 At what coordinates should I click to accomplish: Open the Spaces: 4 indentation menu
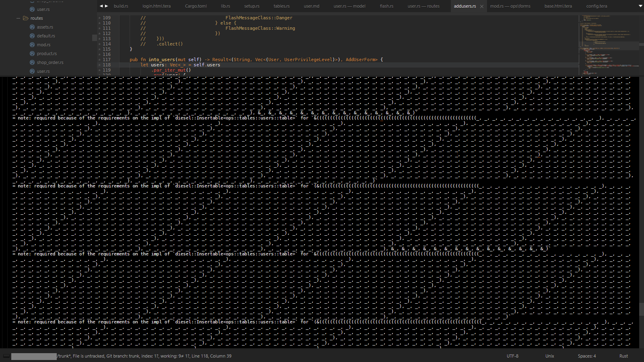point(586,356)
